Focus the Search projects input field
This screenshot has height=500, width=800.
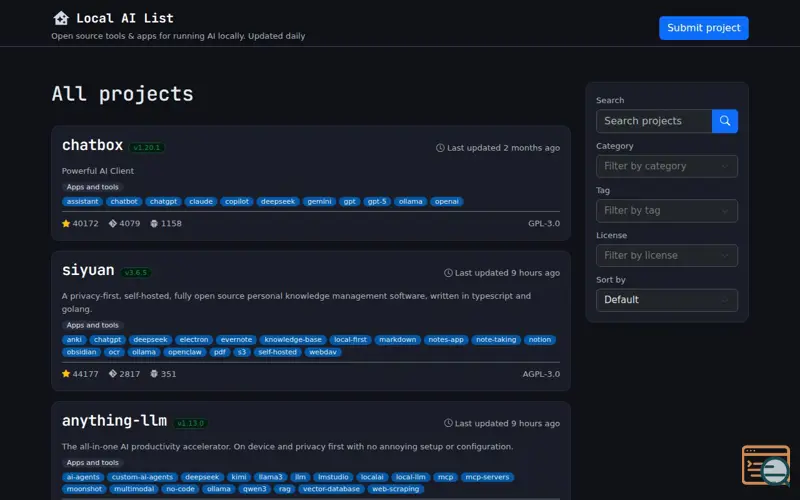654,121
